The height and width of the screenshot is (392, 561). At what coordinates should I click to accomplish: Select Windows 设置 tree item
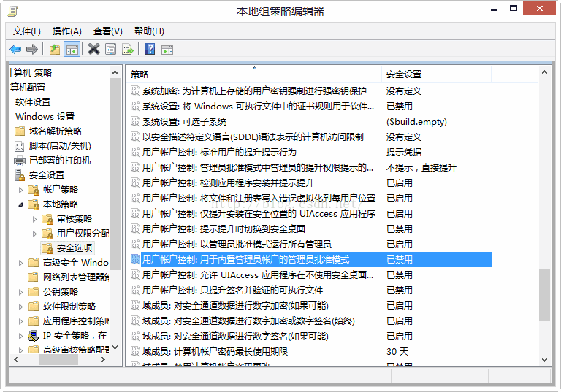pyautogui.click(x=45, y=117)
